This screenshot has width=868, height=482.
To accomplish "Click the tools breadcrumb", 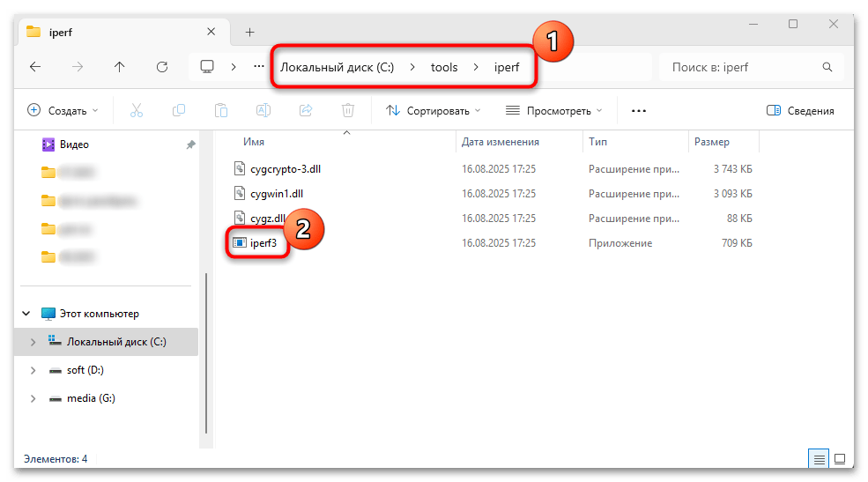I will [444, 67].
